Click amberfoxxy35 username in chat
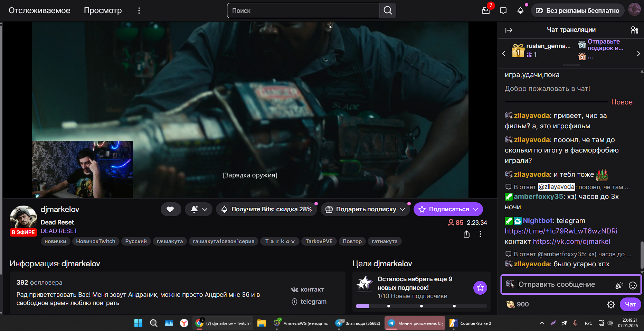Image resolution: width=644 pixels, height=331 pixels. tap(539, 196)
